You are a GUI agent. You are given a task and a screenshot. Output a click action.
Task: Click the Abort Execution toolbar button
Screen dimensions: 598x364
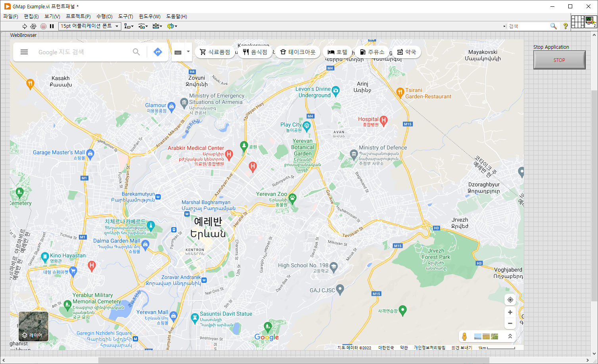43,26
